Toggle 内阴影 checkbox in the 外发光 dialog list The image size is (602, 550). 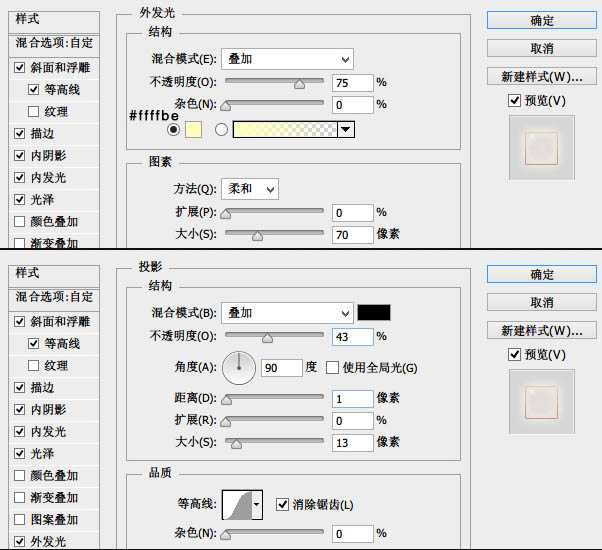[x=19, y=155]
